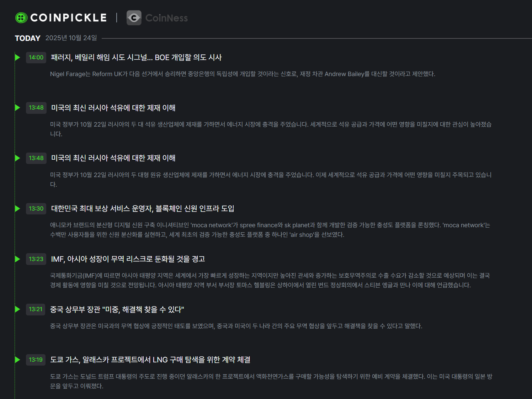Click the green arrow beside the 13:19 news
The image size is (532, 399).
[x=17, y=360]
